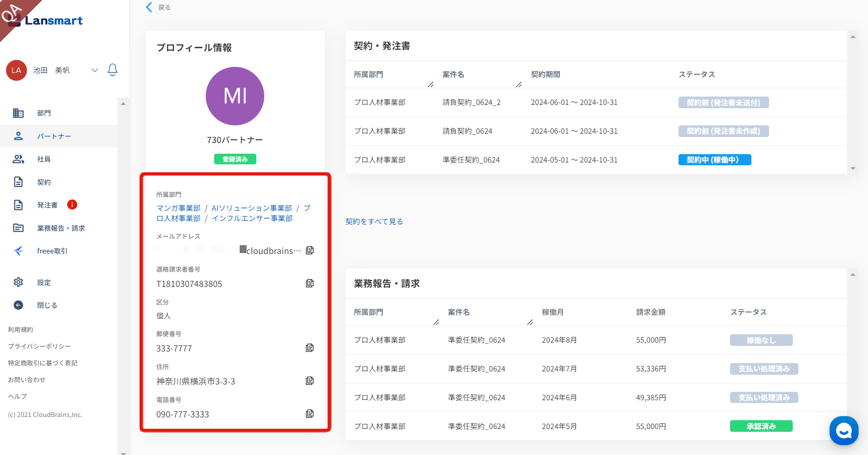Screen dimensions: 868x455
Task: Open the support chat bubble
Action: [843, 430]
